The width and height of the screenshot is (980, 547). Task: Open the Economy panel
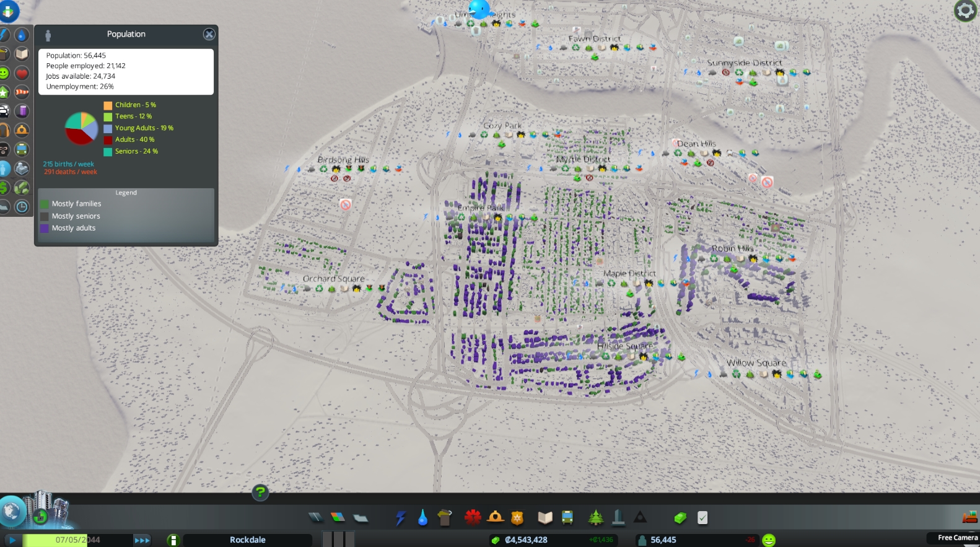680,517
